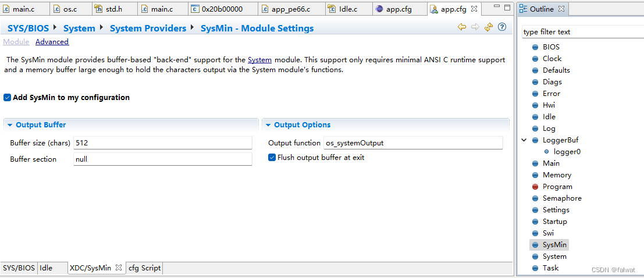Select Swi module in Outline
The height and width of the screenshot is (278, 644).
tap(548, 233)
